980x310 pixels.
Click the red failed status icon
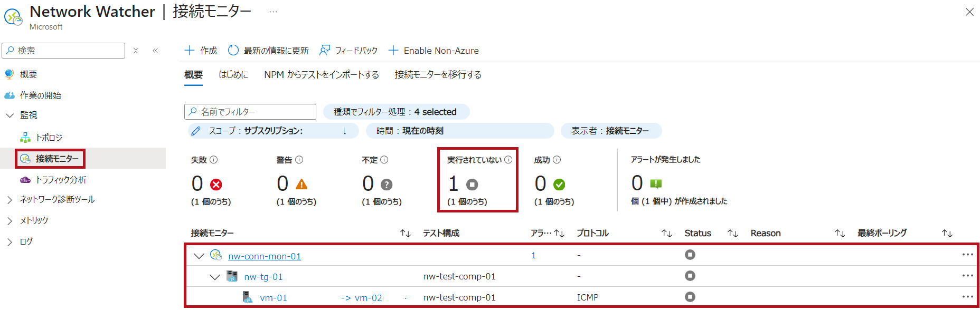[x=216, y=185]
